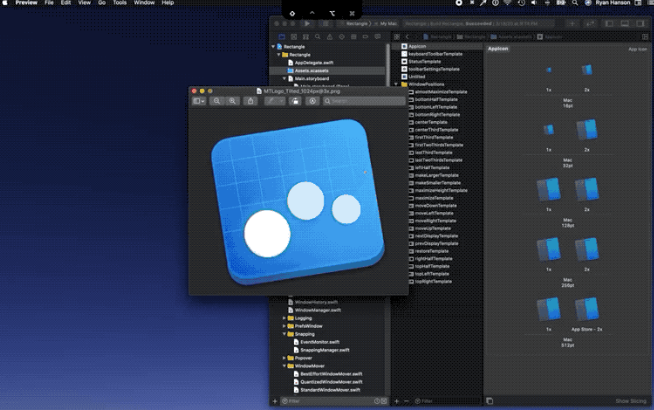Open Xcode source control navigator

[294, 37]
